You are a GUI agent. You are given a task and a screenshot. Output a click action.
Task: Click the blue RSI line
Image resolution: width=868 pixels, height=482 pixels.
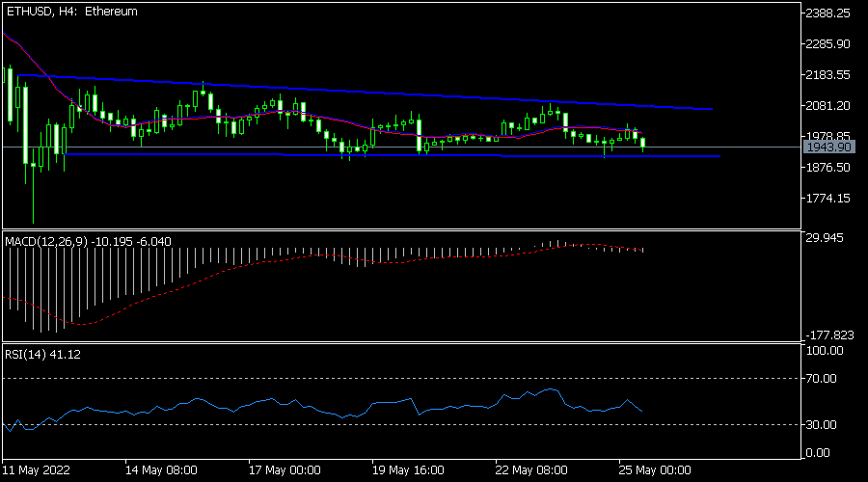321,411
